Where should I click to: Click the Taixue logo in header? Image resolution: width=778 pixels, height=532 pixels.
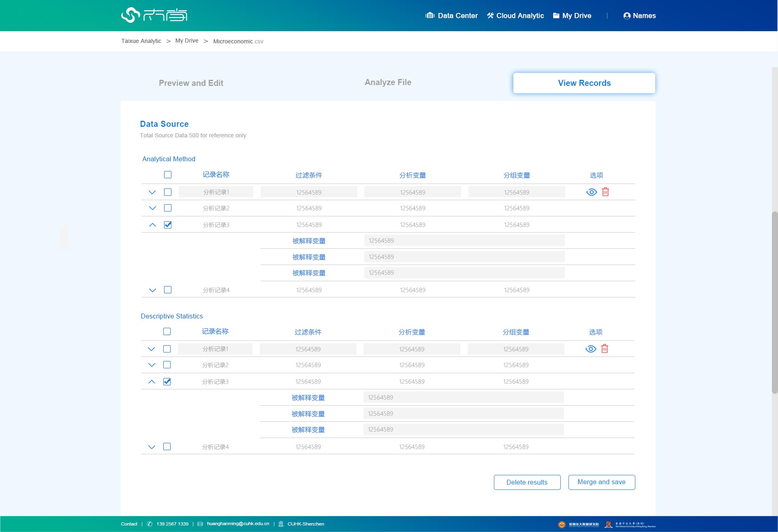point(154,15)
